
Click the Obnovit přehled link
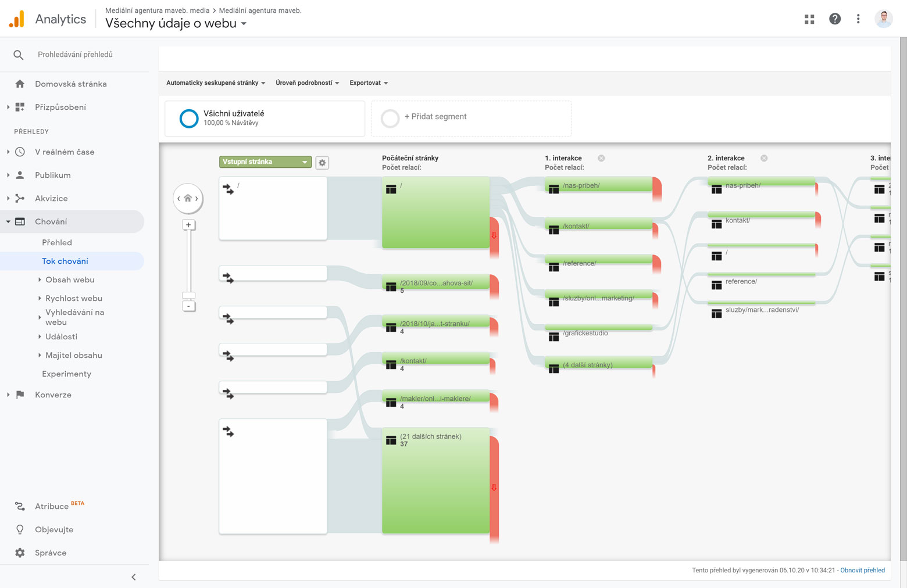(862, 571)
